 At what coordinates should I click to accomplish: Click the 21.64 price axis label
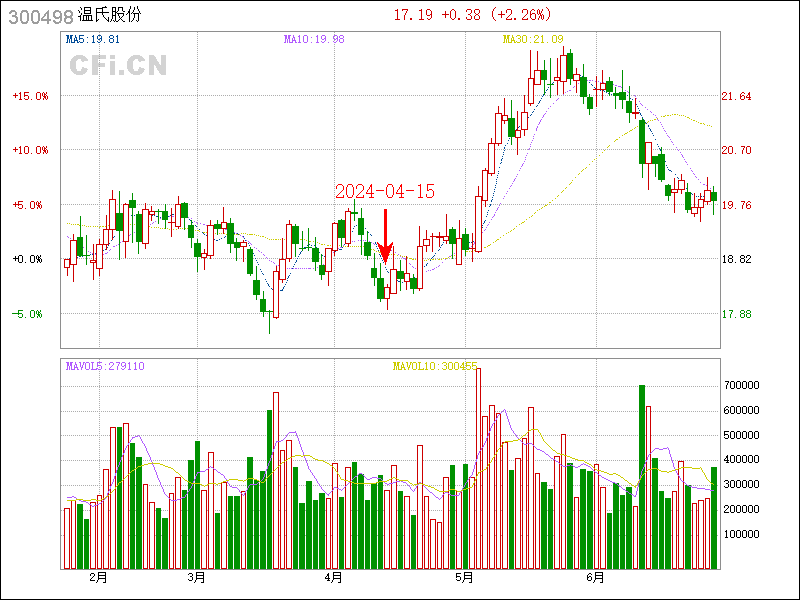coord(736,96)
